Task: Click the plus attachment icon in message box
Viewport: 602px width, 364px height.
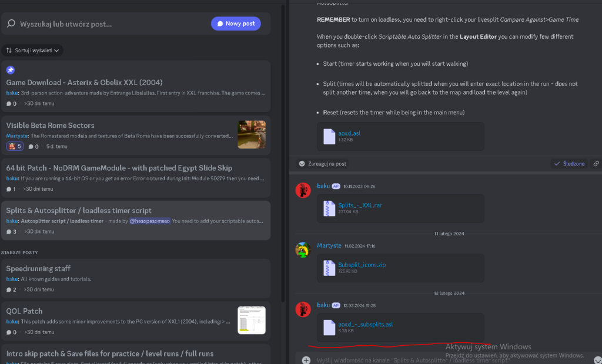Action: point(306,360)
